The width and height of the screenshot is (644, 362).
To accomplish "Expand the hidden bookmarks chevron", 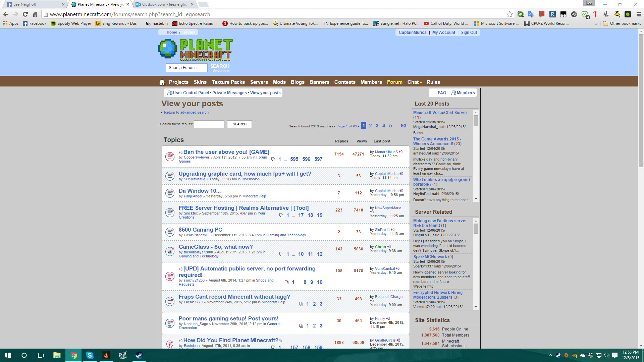I will click(595, 23).
